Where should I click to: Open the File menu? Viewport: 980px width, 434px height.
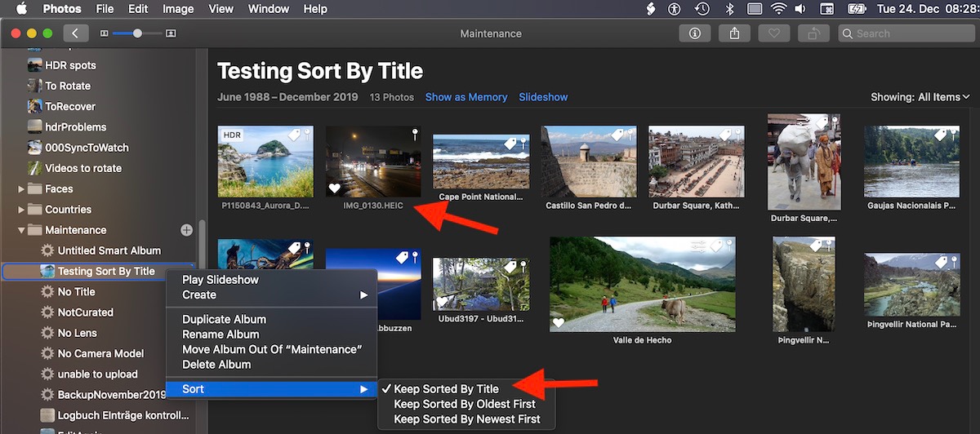point(105,9)
